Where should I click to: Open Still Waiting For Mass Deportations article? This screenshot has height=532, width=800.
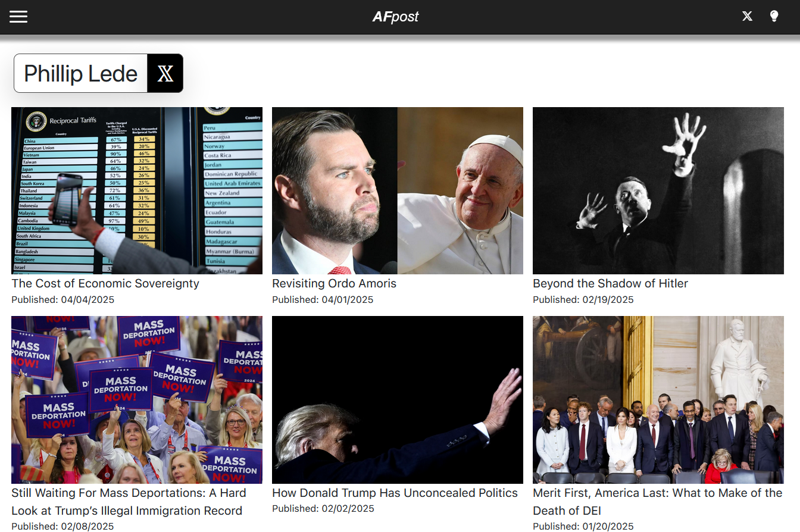[129, 502]
